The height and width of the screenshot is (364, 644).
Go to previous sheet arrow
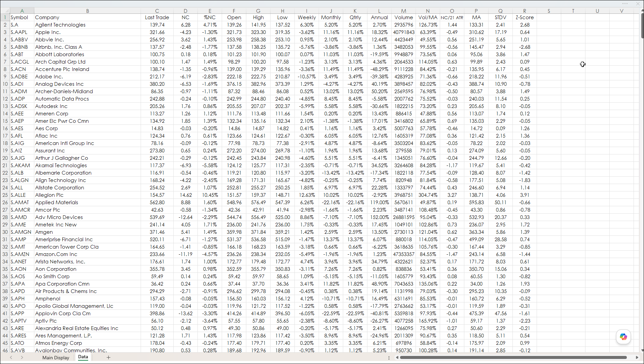[11, 357]
